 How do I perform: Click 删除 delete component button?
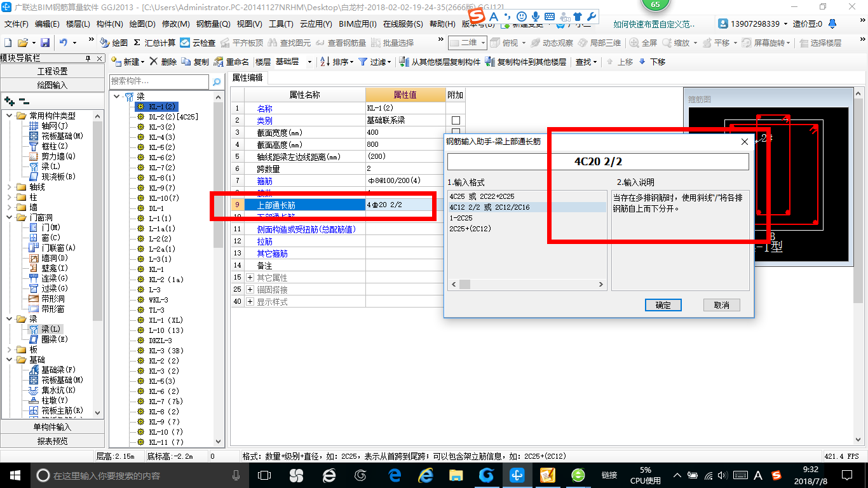coord(163,62)
